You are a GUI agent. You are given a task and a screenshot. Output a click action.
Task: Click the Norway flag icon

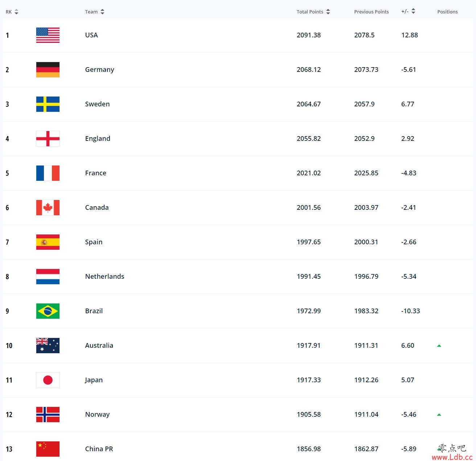click(48, 415)
